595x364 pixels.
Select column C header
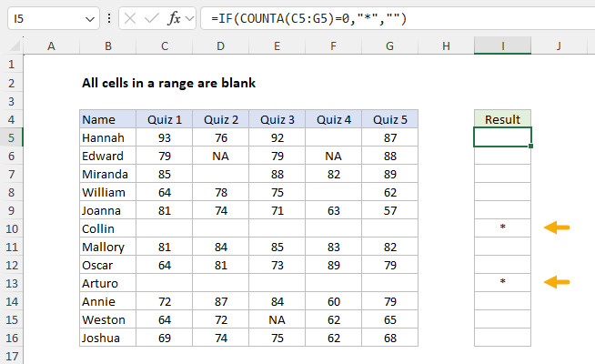pyautogui.click(x=165, y=45)
